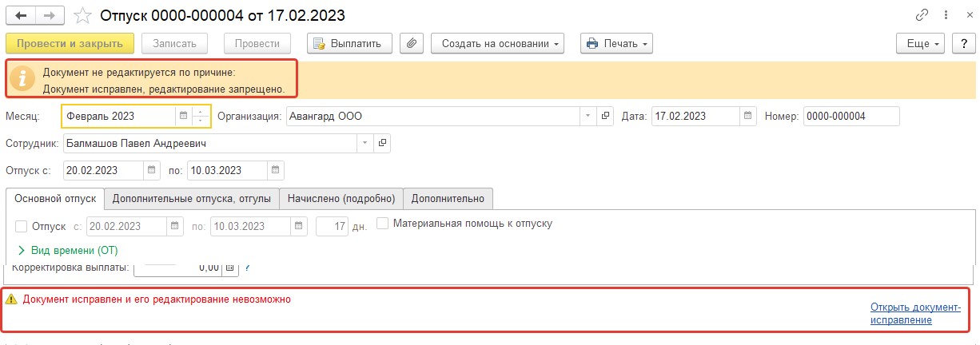Screen dimensions: 980x345
Task: Enable Материальная помощь к отпуску
Action: [383, 224]
